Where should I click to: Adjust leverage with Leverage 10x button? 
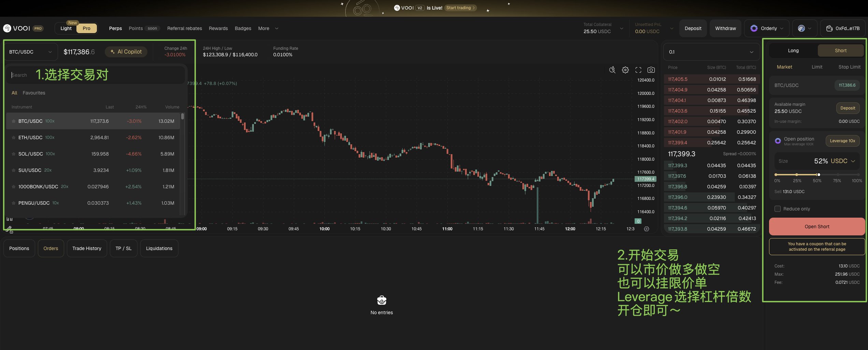click(842, 141)
